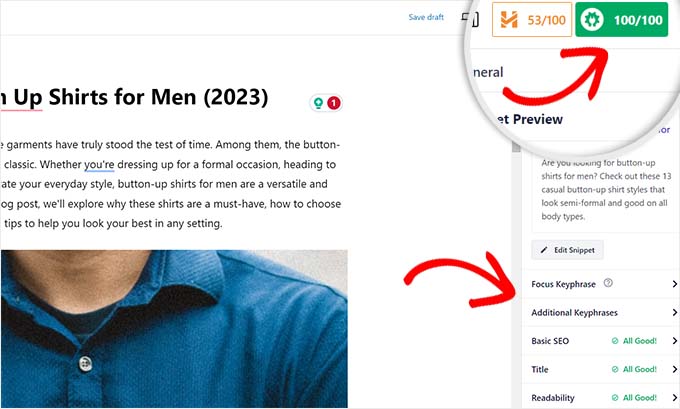Expand the Additional Keyphrases section
680x409 pixels.
674,313
